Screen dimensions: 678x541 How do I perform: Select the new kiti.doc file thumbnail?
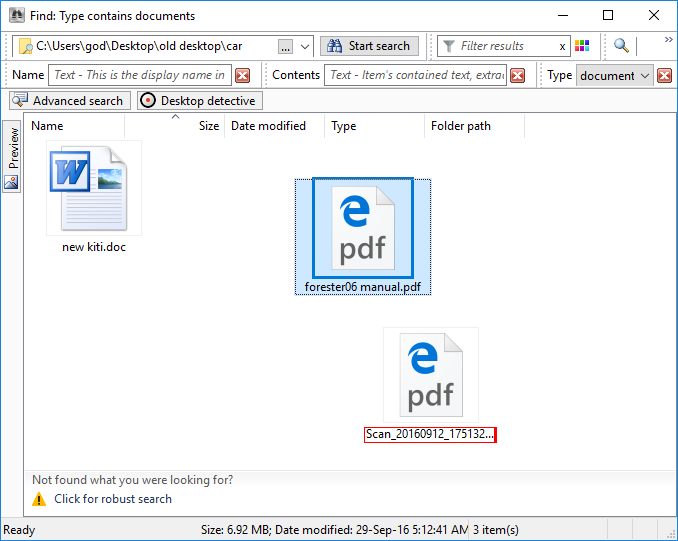(x=94, y=188)
